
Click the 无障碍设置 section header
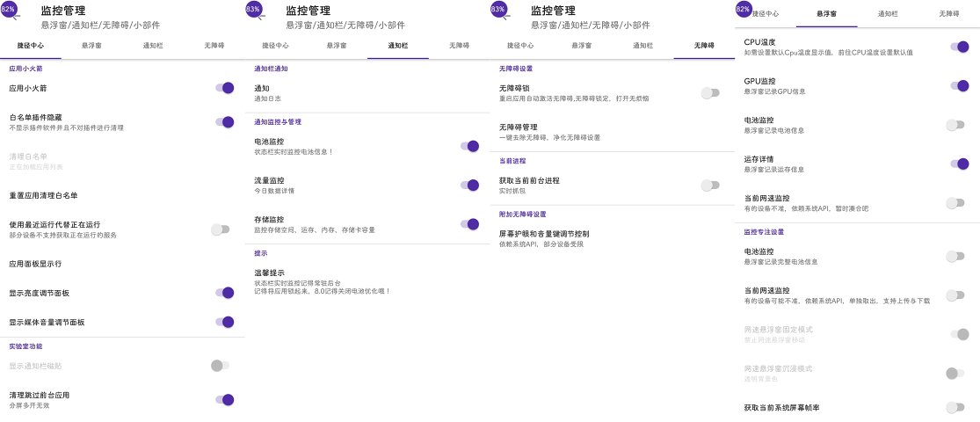516,69
